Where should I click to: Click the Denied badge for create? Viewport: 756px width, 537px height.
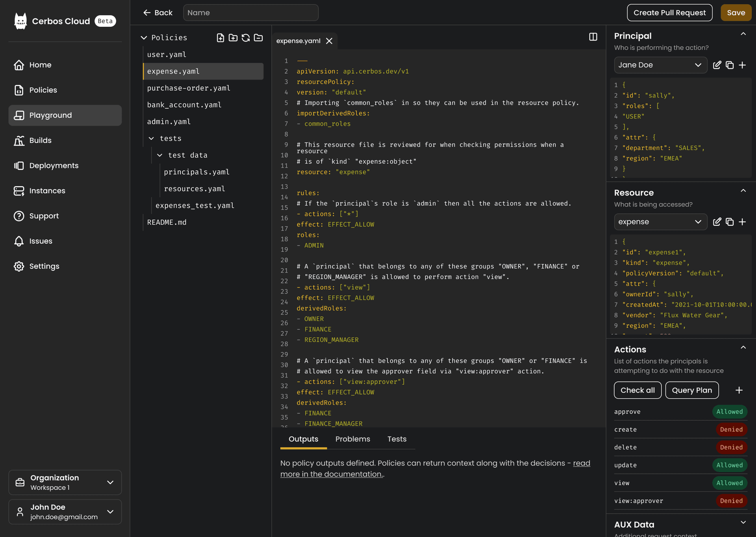tap(731, 430)
